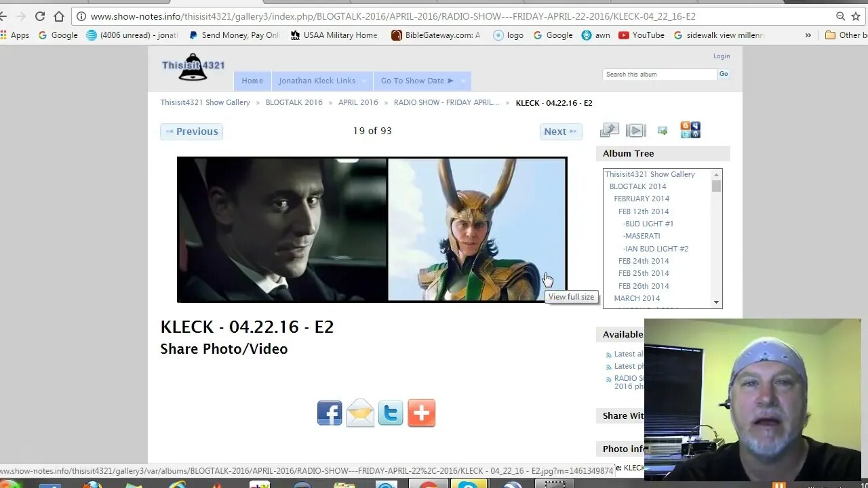
Task: Open the BibleGateway.com bookmark
Action: click(436, 35)
